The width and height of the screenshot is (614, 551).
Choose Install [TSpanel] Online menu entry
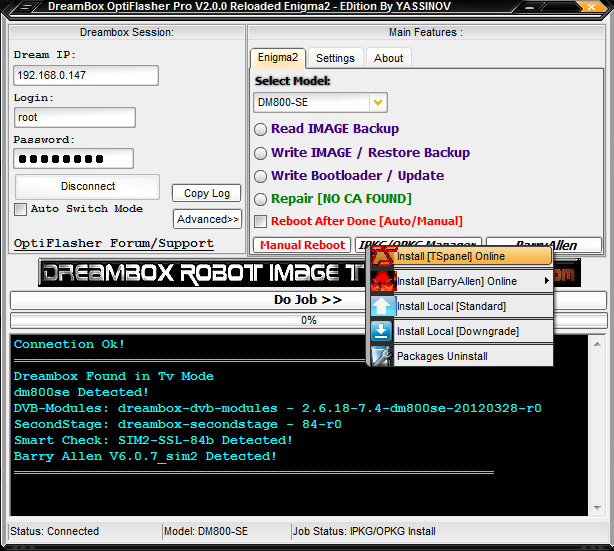tap(462, 256)
